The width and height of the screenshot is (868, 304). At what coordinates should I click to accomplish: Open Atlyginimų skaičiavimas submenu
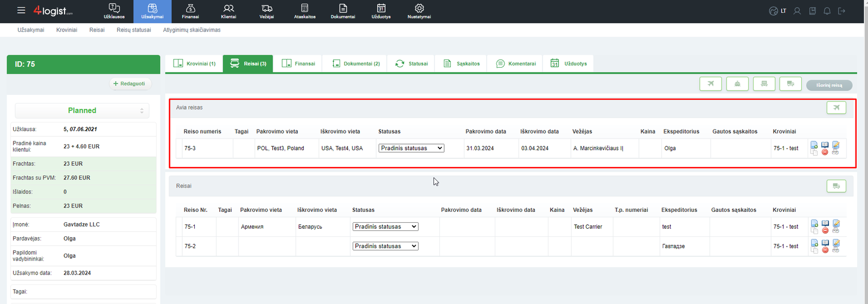tap(192, 30)
